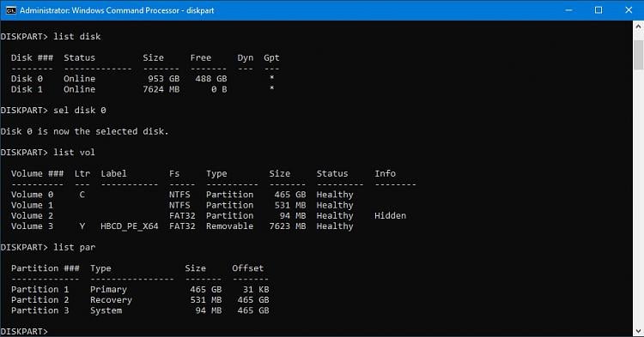
Task: Click the vertical scrollbar thumb
Action: click(638, 55)
